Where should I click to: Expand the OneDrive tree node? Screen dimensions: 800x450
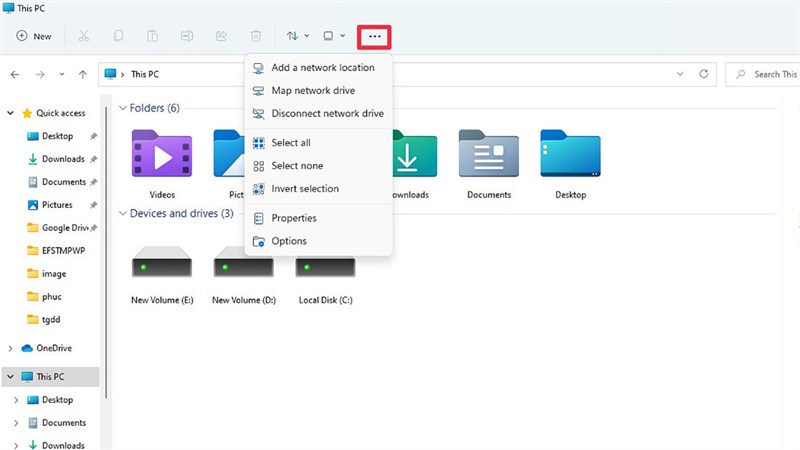point(11,348)
